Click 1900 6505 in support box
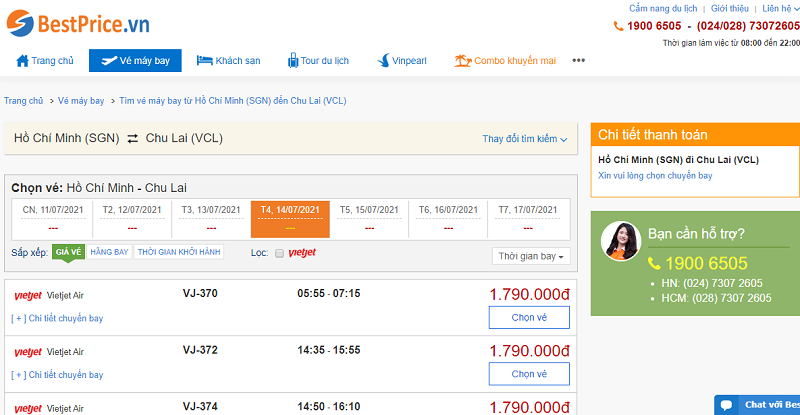 pos(706,263)
